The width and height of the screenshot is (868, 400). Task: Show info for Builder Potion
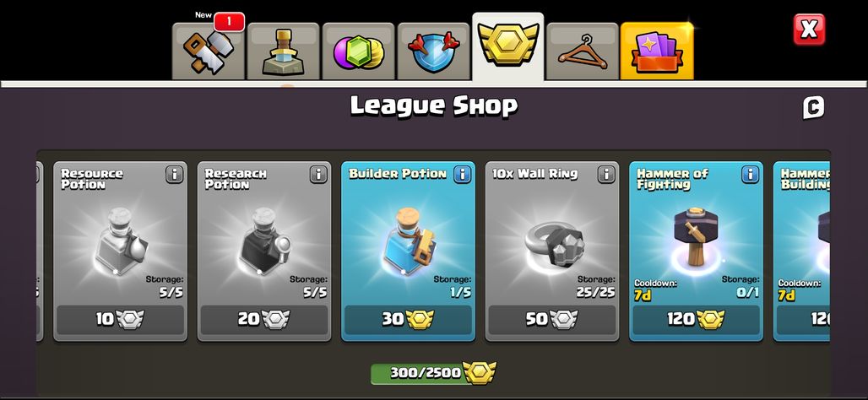click(462, 175)
